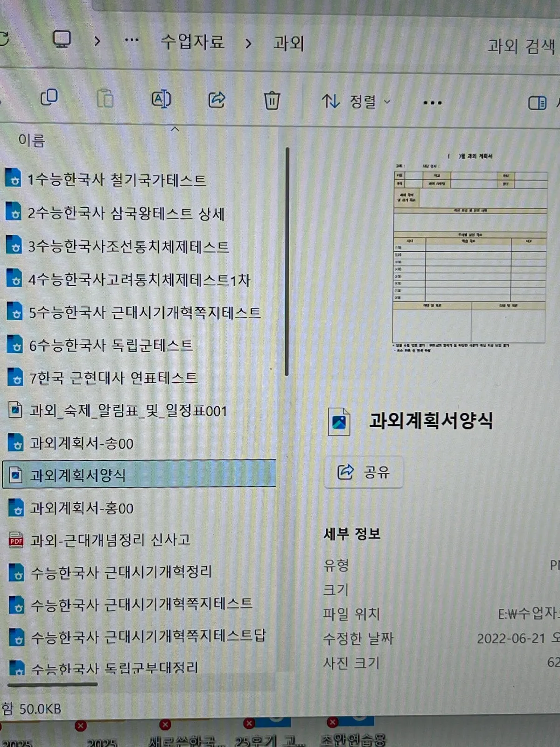Select highlighted file 과외계획서양식 in list

[x=140, y=475]
